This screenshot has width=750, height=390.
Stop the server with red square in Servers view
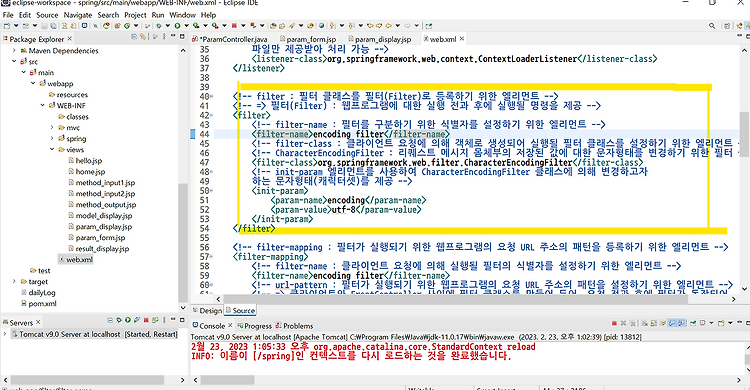[x=146, y=320]
